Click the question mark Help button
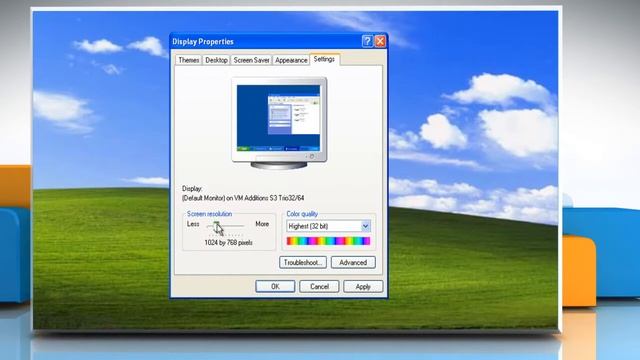Image resolution: width=640 pixels, height=360 pixels. [x=367, y=41]
